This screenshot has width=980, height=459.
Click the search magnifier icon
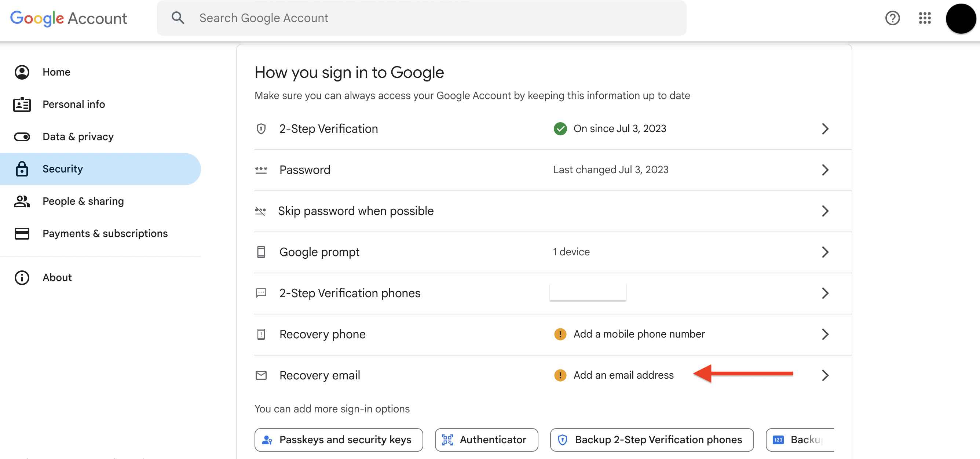[x=178, y=18]
